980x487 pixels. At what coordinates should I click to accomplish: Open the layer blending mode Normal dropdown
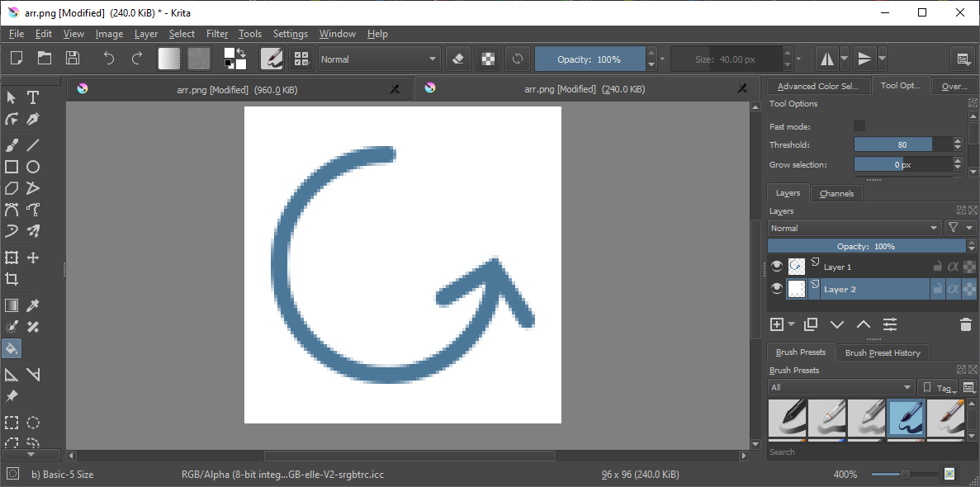[x=854, y=228]
